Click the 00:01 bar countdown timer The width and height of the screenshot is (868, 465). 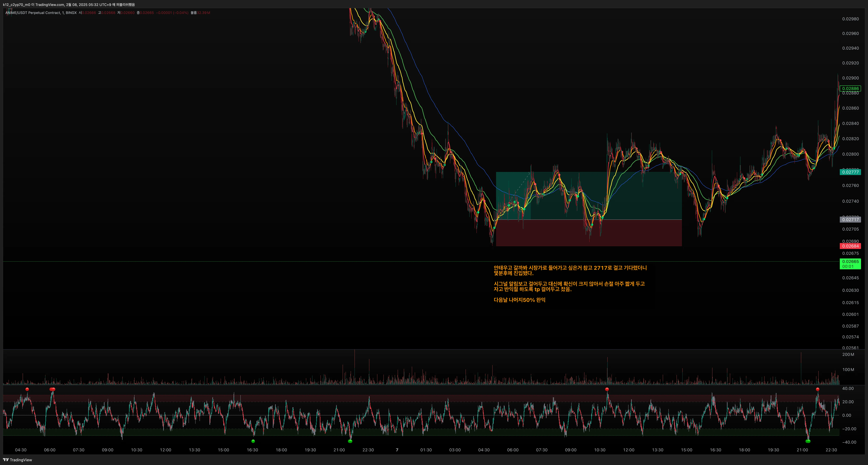pos(848,266)
